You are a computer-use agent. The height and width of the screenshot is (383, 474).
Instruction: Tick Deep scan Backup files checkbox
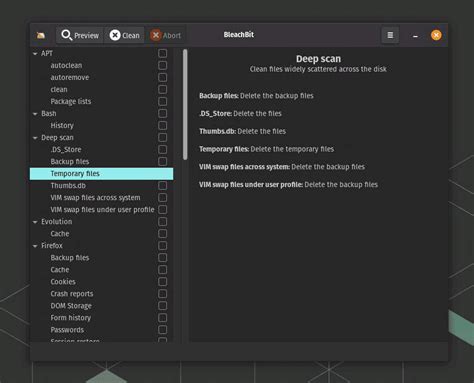point(162,161)
